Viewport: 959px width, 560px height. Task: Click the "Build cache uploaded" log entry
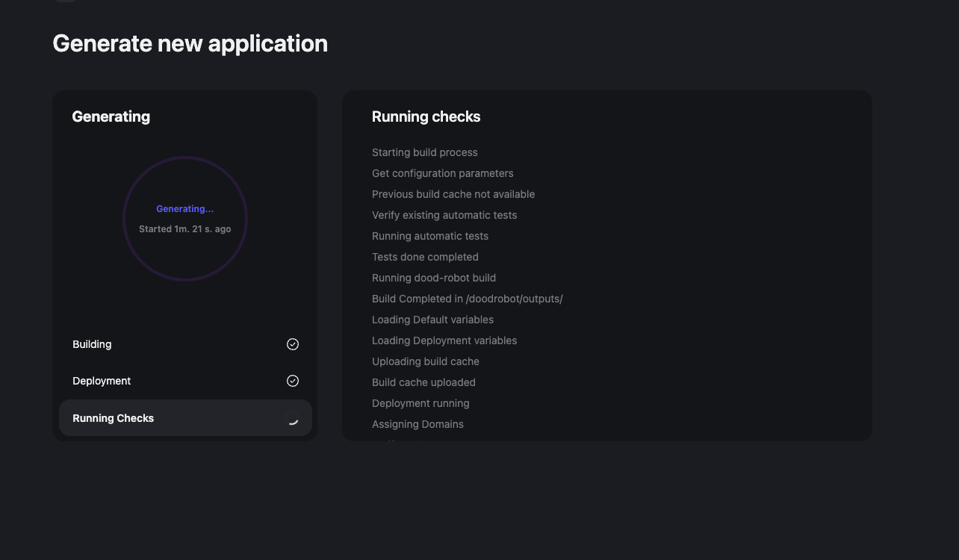click(423, 382)
